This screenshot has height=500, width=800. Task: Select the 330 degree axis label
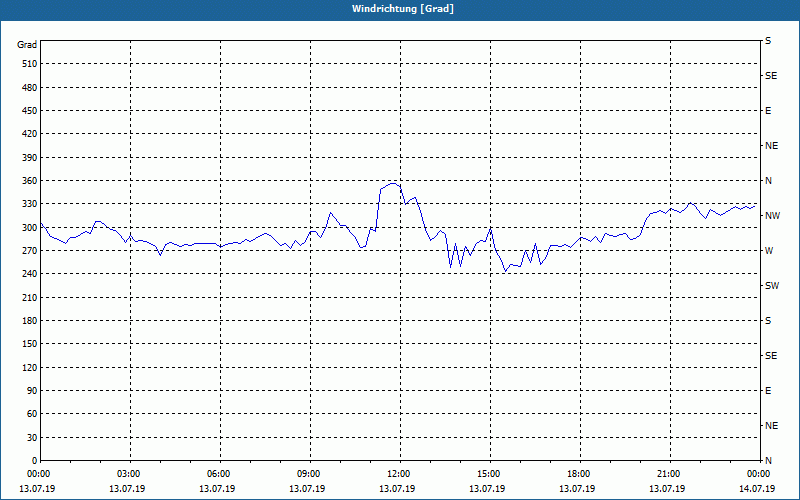(30, 204)
